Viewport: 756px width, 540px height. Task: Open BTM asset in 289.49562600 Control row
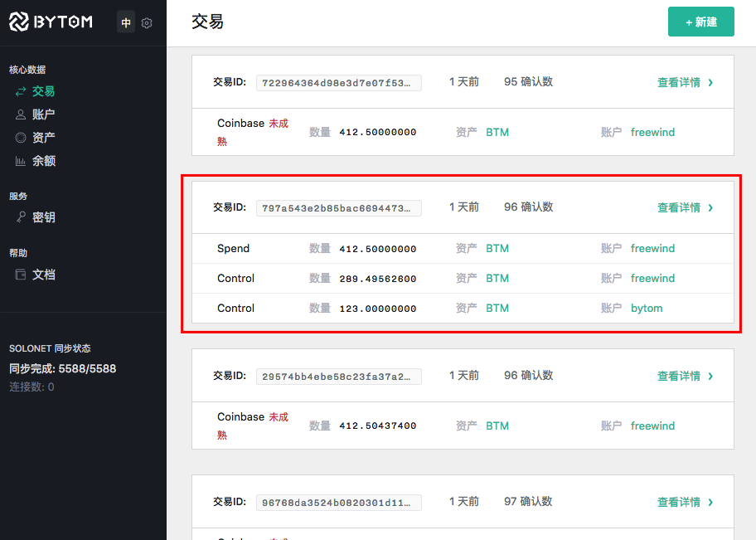497,279
